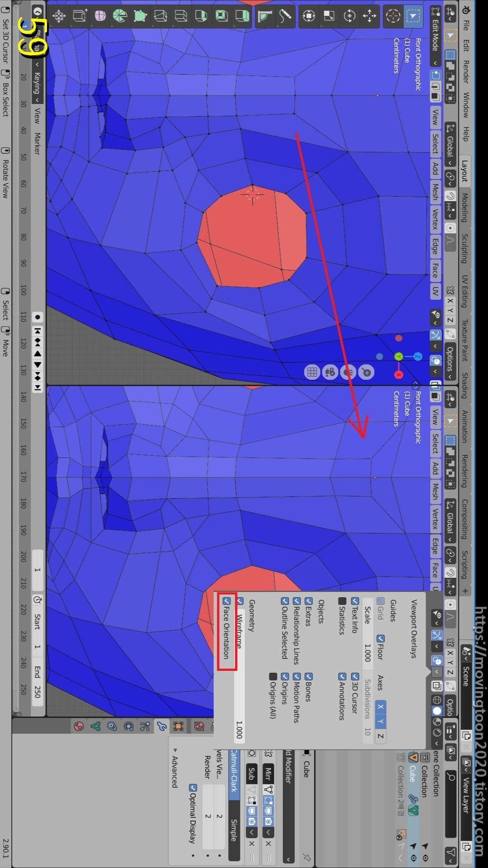Switch to the UV Editing workspace tab
This screenshot has height=868, width=488.
[465, 292]
